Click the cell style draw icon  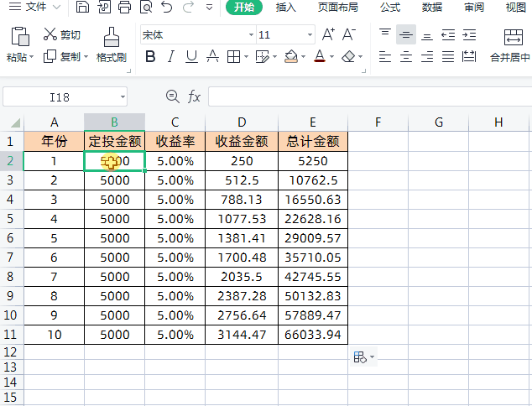262,56
